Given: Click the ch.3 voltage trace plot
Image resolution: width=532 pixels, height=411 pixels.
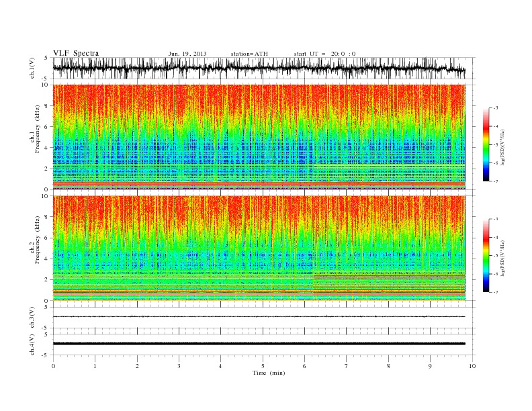Looking at the screenshot, I should coord(264,318).
